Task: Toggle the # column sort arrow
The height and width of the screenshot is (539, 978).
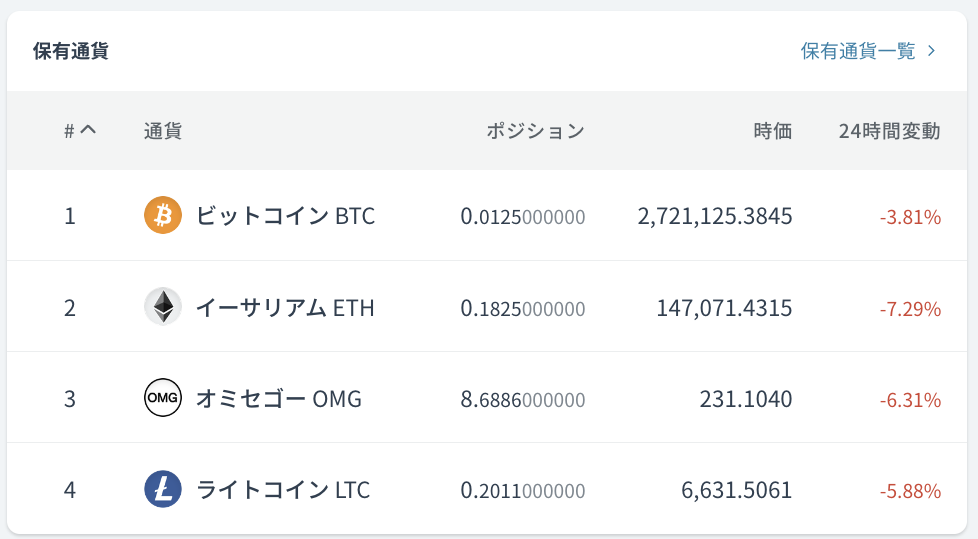Action: 88,130
